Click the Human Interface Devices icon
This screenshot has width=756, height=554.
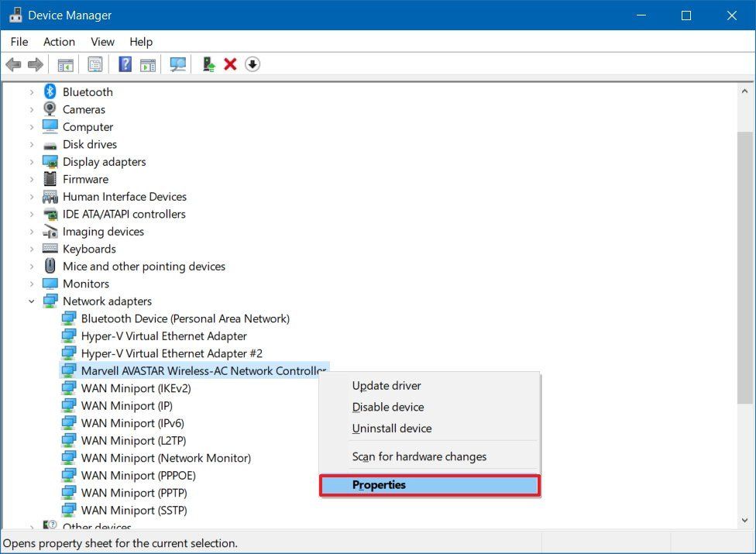click(50, 196)
